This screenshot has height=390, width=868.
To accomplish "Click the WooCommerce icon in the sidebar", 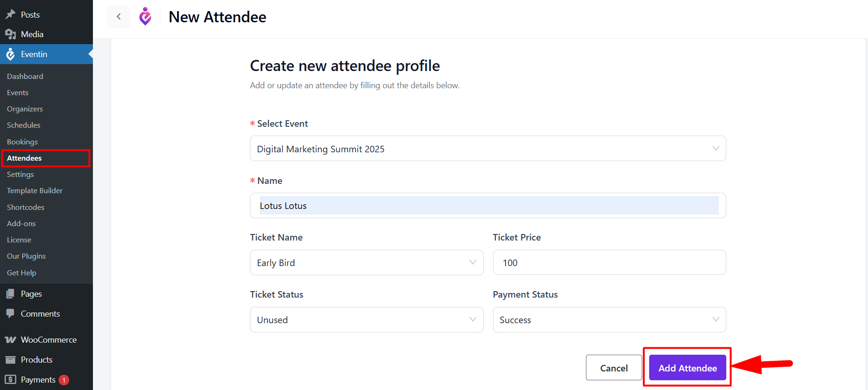I will click(x=11, y=340).
